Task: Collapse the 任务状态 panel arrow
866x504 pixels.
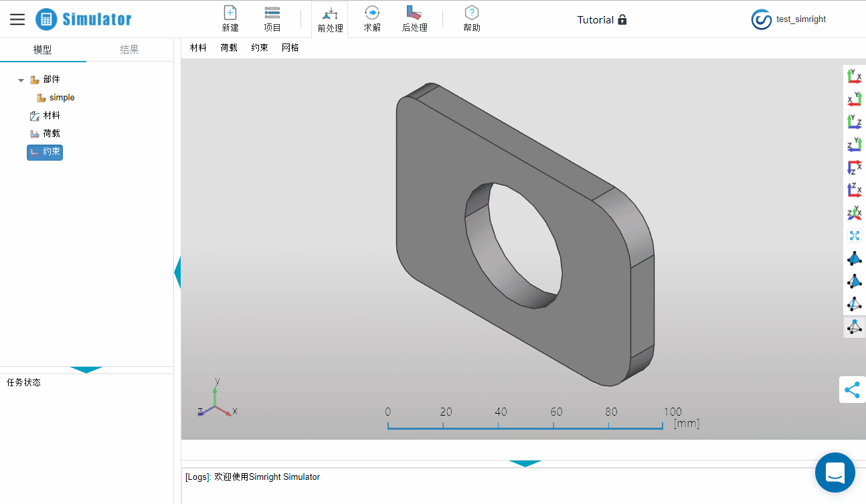Action: click(x=86, y=369)
